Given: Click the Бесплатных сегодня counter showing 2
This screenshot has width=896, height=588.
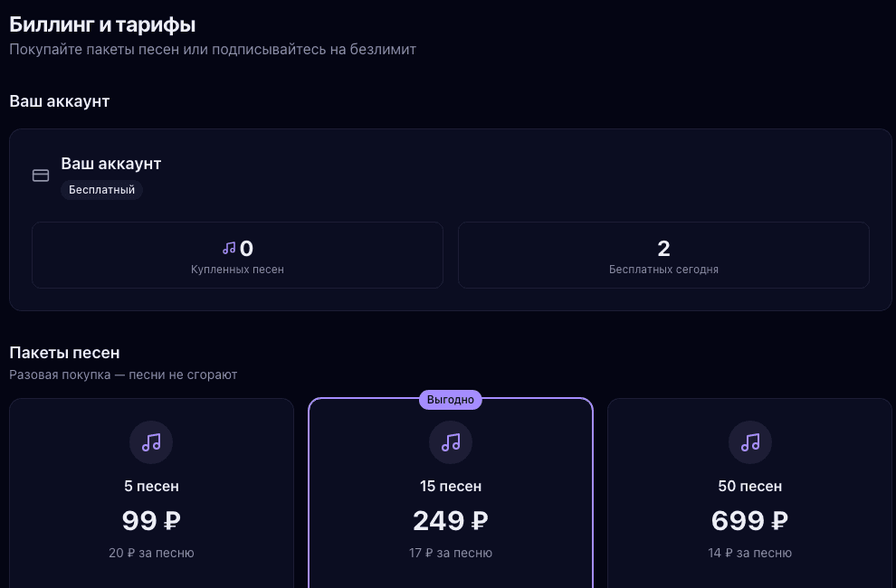Looking at the screenshot, I should tap(663, 254).
